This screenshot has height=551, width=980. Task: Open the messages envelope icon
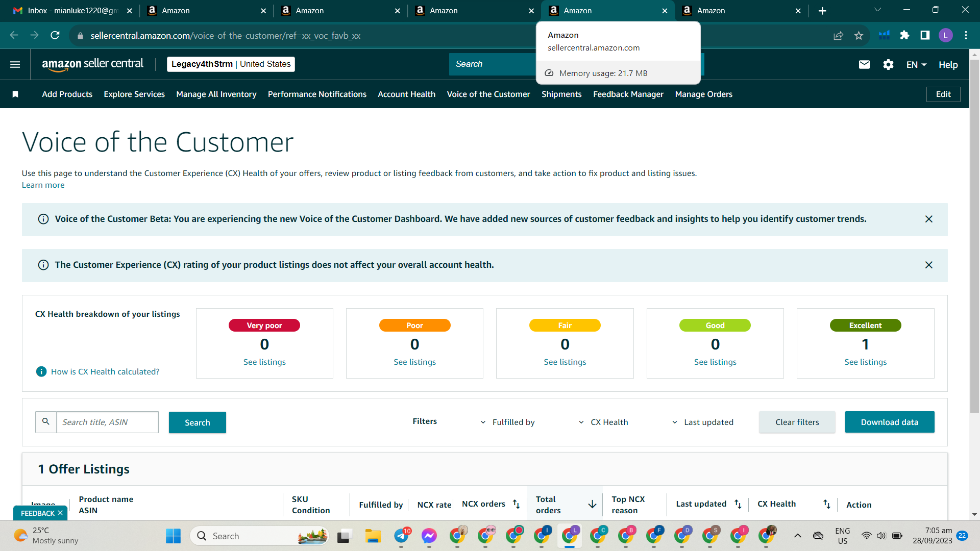pos(864,64)
